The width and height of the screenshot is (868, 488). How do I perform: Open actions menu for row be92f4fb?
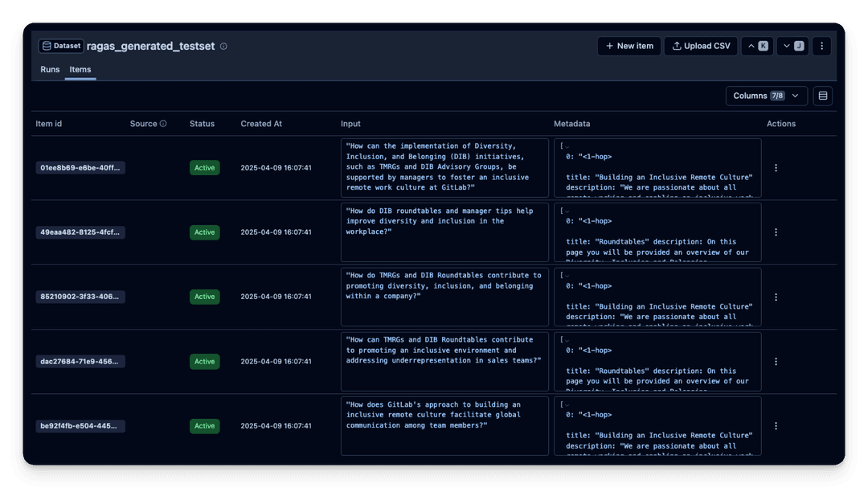776,426
